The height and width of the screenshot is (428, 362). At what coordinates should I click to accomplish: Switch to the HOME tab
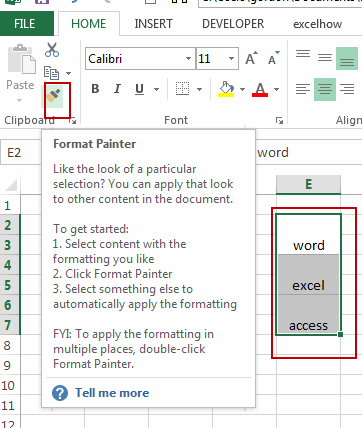click(89, 24)
